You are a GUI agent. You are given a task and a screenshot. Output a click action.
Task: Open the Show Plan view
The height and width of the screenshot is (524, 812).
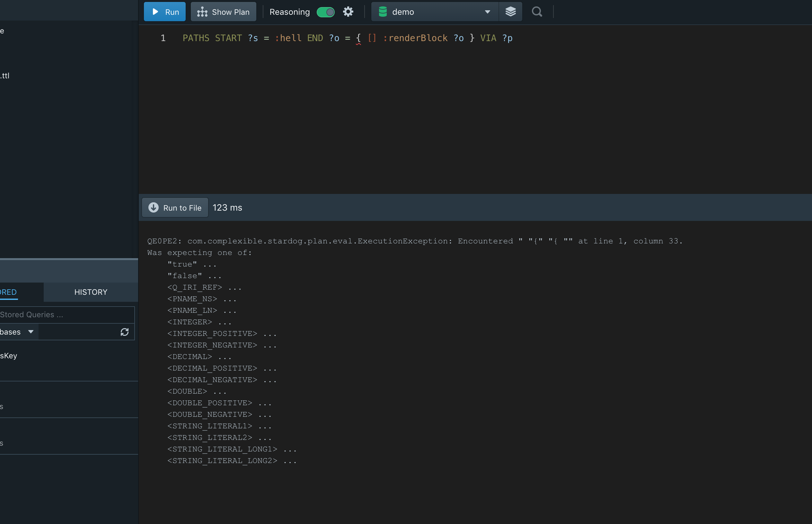[223, 12]
